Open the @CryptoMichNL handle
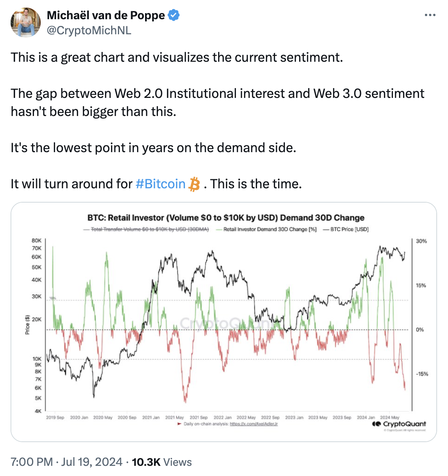This screenshot has height=476, width=448. (x=89, y=30)
